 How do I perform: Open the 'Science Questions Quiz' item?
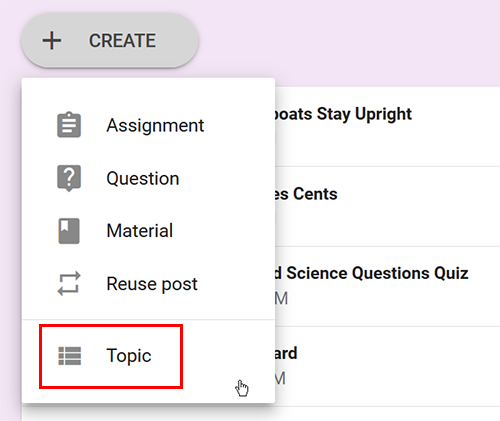387,286
